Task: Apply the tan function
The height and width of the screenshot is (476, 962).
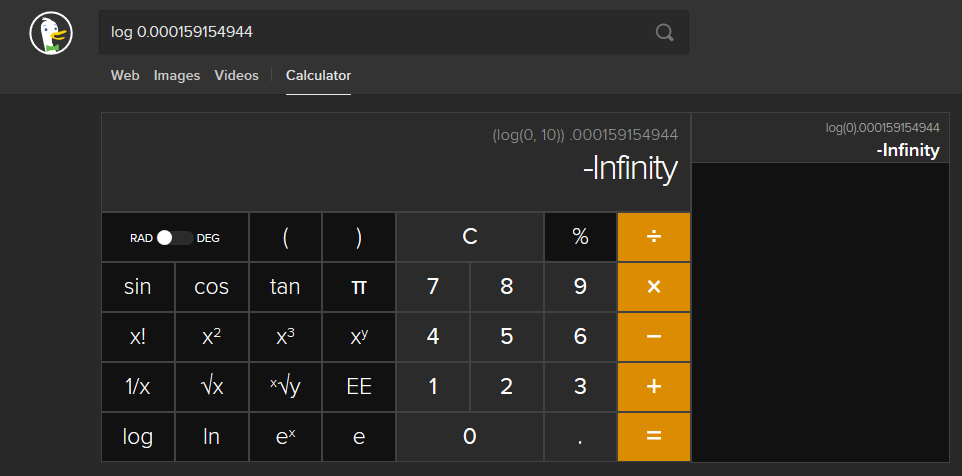Action: coord(285,287)
